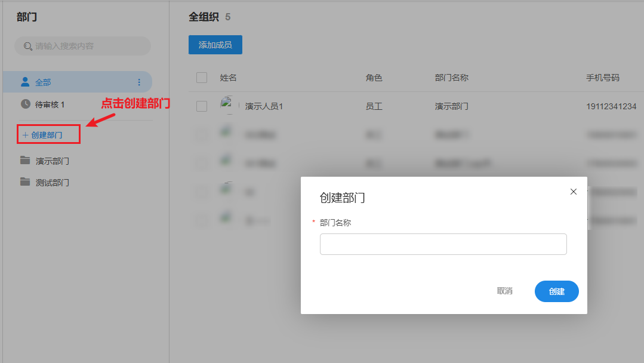
Task: Click the search magnifier icon
Action: click(x=27, y=46)
